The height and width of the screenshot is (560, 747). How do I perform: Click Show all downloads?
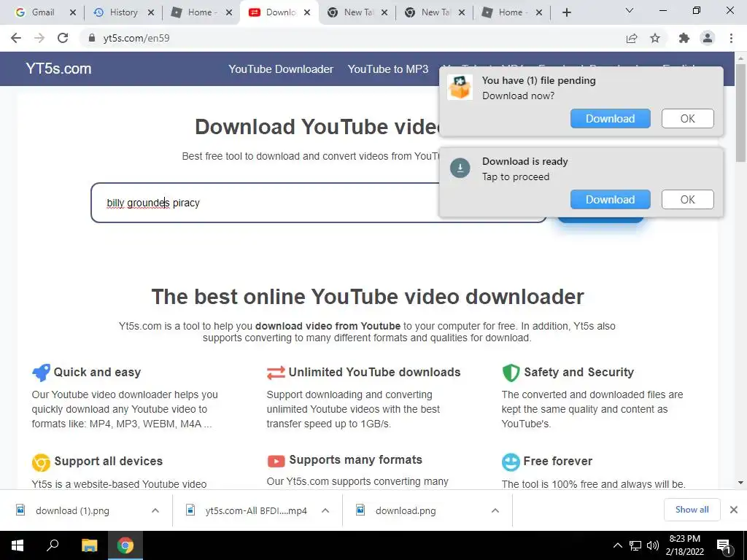coord(692,510)
